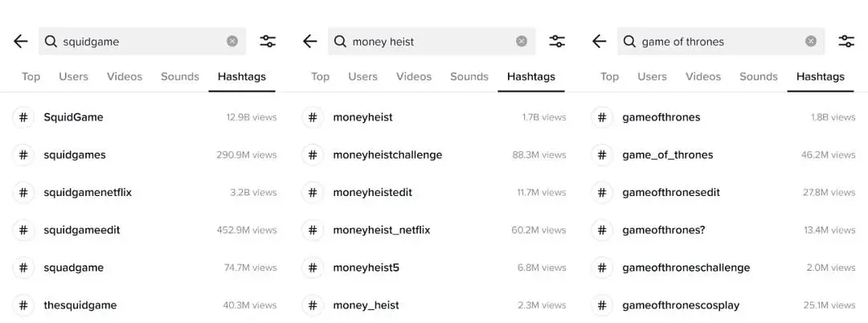This screenshot has height=323, width=868.
Task: Open the moneyheist_netflix hashtag result
Action: [434, 230]
